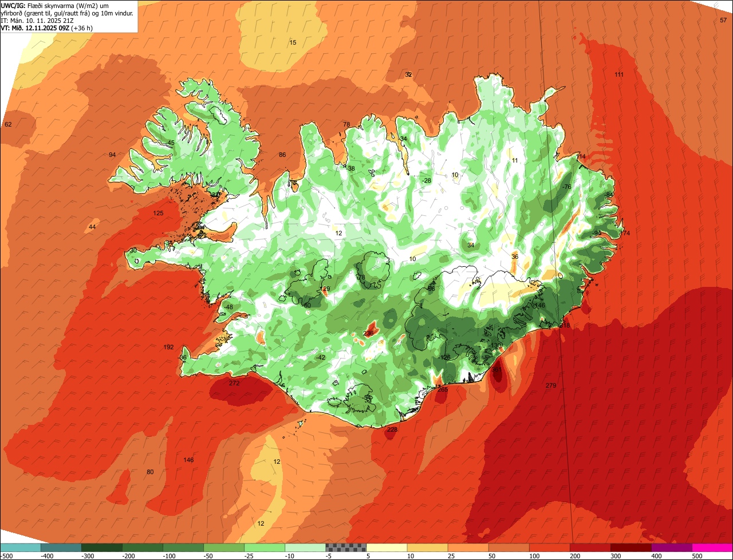The height and width of the screenshot is (560, 733).
Task: Click the checkered swatch between -5 and 5
Action: [345, 547]
